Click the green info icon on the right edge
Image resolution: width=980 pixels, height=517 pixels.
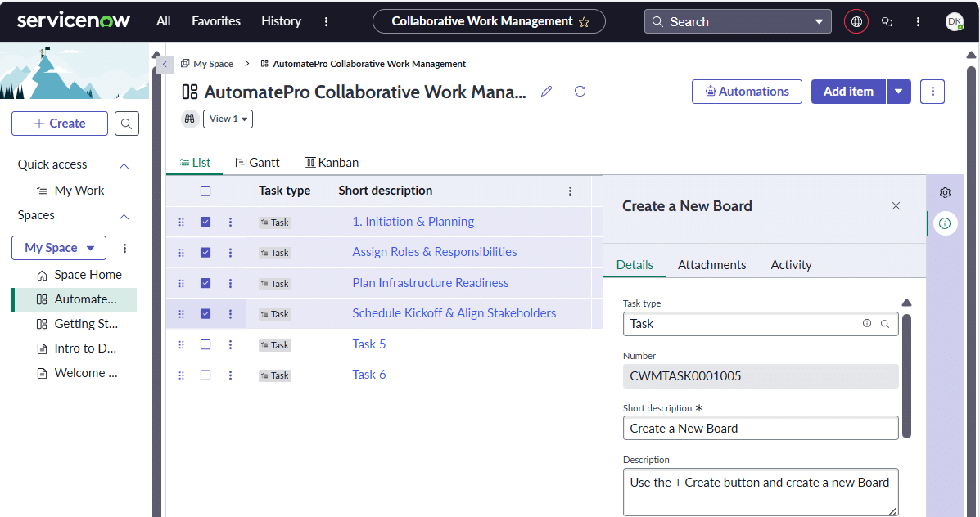coord(945,223)
